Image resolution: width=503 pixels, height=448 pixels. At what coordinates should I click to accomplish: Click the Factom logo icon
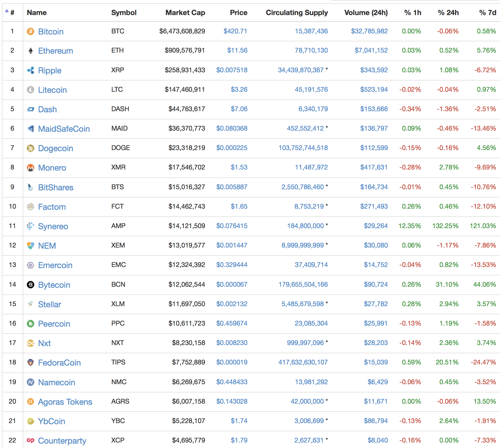pos(30,207)
